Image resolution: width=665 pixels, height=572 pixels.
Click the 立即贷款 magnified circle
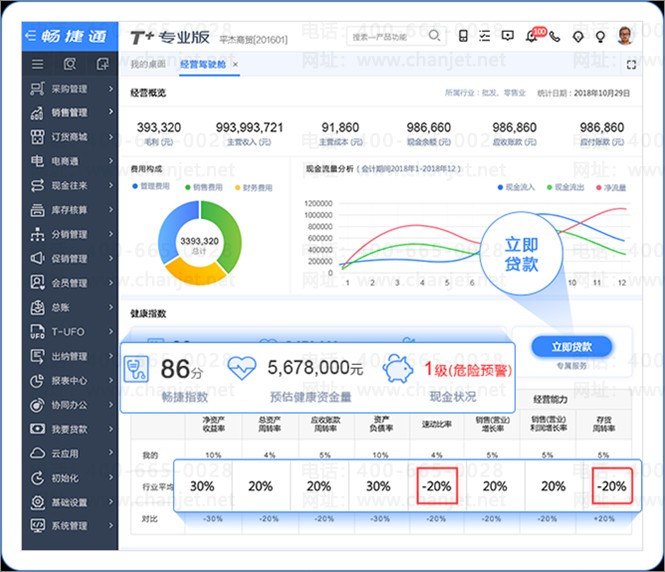[521, 254]
